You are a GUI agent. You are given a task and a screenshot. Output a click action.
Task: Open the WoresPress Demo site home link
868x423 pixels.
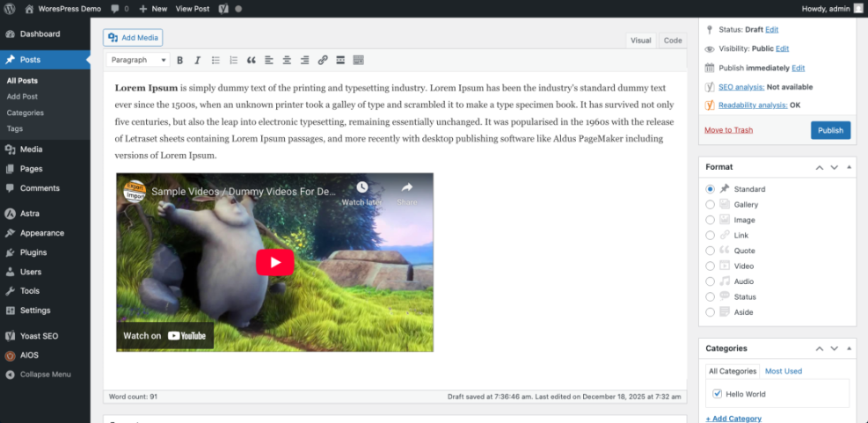click(x=63, y=9)
